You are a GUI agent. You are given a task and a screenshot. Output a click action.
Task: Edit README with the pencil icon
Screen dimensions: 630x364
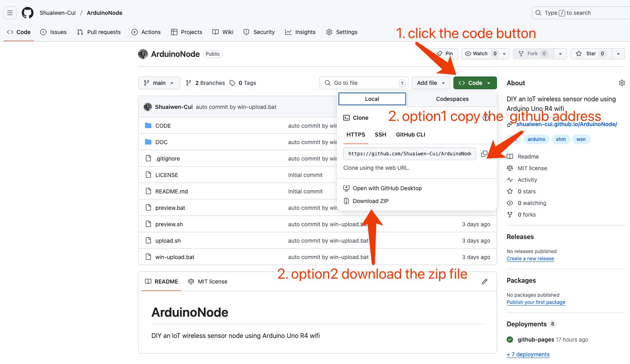point(484,282)
